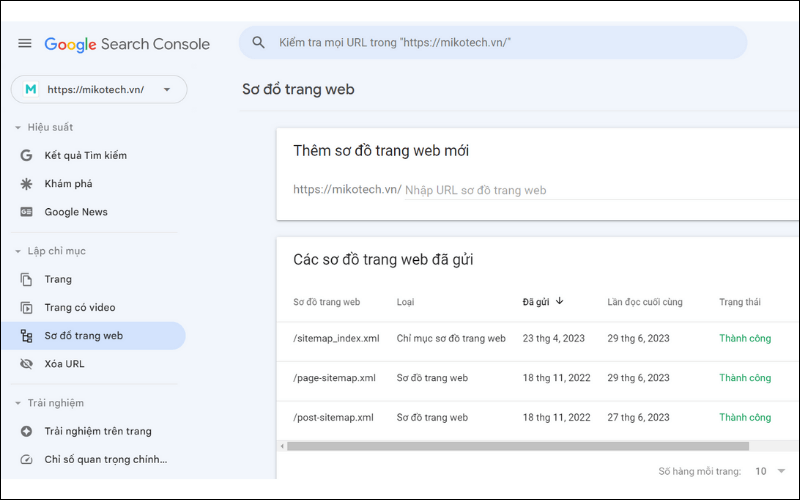The width and height of the screenshot is (800, 500).
Task: Open the hamburger main menu
Action: [x=24, y=43]
